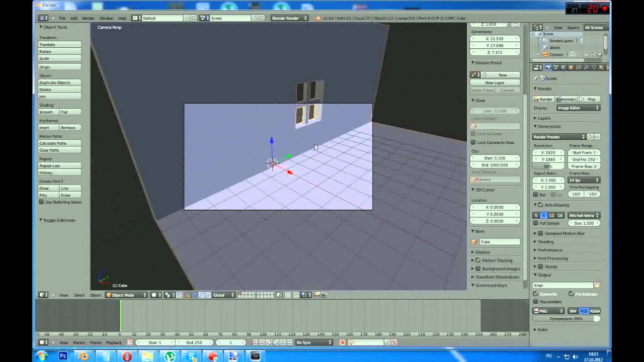Click Duplicate Objects button
This screenshot has width=644, height=362.
(x=60, y=82)
